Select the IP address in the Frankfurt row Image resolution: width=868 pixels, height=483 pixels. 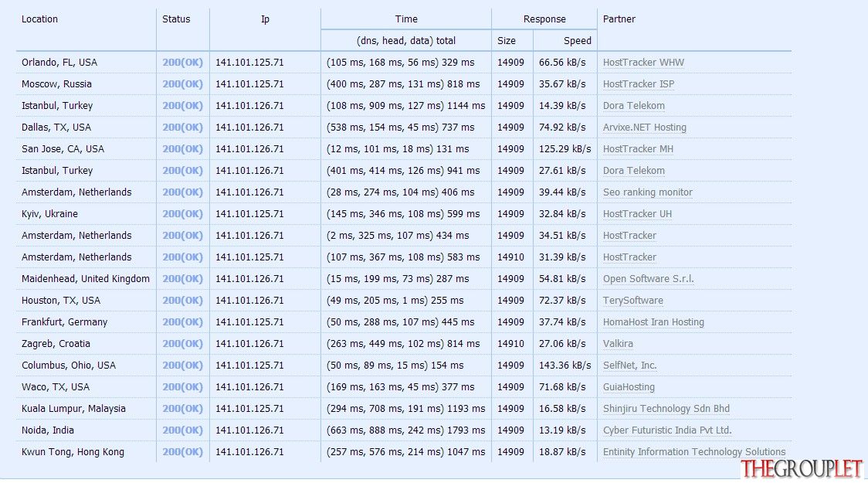tap(249, 321)
